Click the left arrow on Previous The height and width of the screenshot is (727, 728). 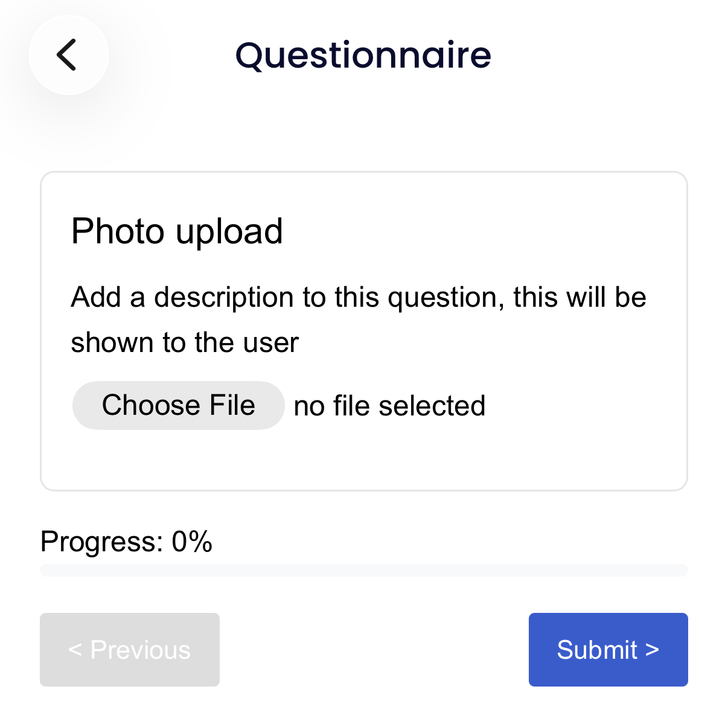pos(75,650)
